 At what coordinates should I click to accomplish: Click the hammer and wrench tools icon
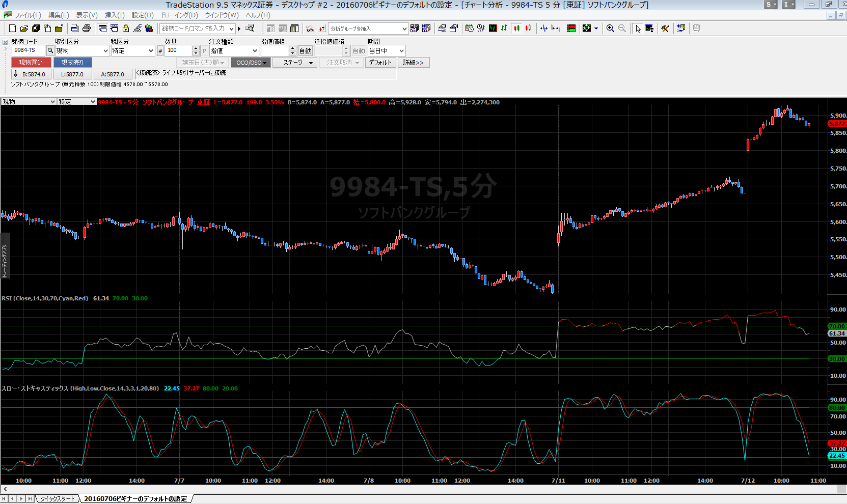click(665, 29)
